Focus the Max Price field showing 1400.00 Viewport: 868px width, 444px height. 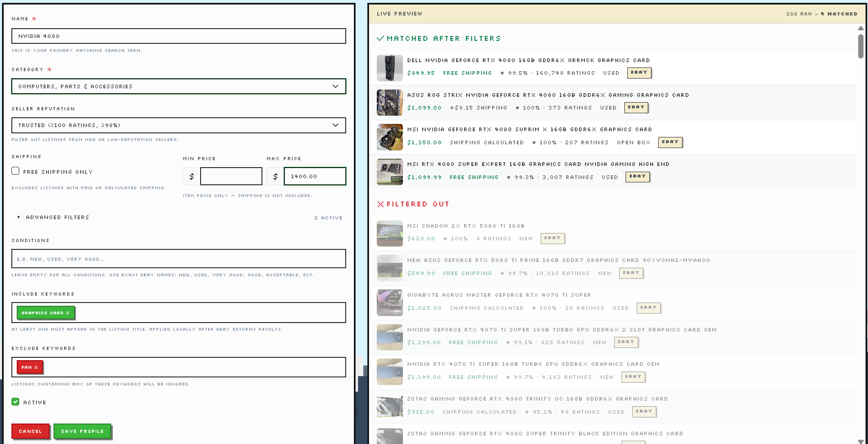[x=315, y=176]
